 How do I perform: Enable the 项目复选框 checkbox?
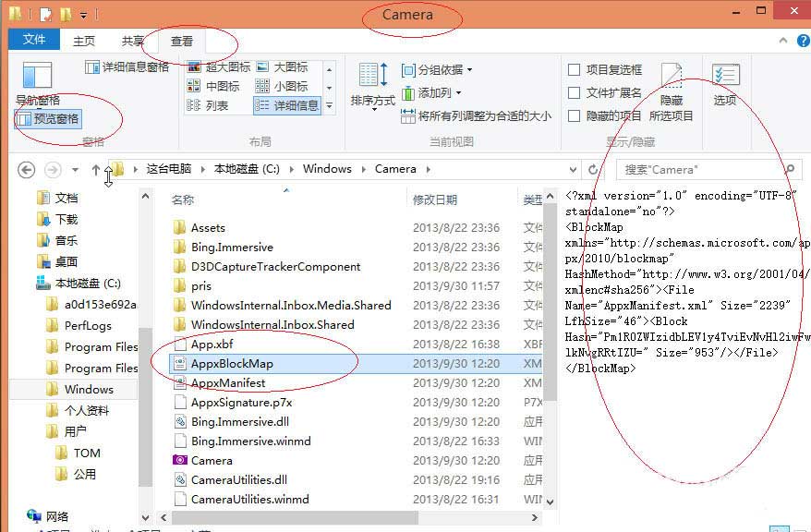(x=575, y=70)
